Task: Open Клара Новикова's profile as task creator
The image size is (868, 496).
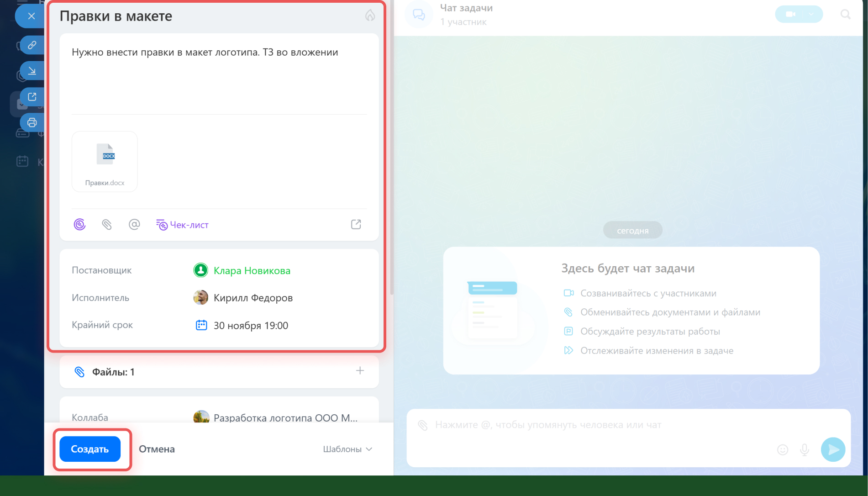Action: pos(252,270)
